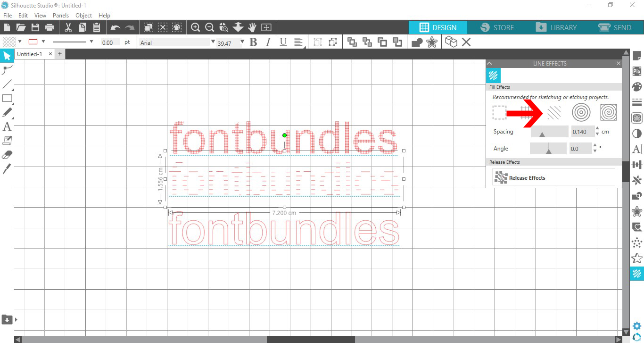The width and height of the screenshot is (644, 343).
Task: Open the Line Style panel icon
Action: [636, 102]
